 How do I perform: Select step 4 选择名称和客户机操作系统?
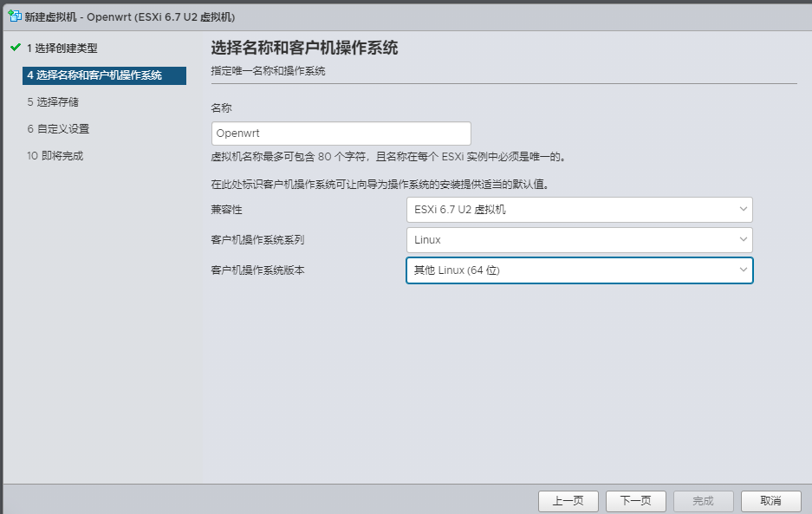(104, 75)
